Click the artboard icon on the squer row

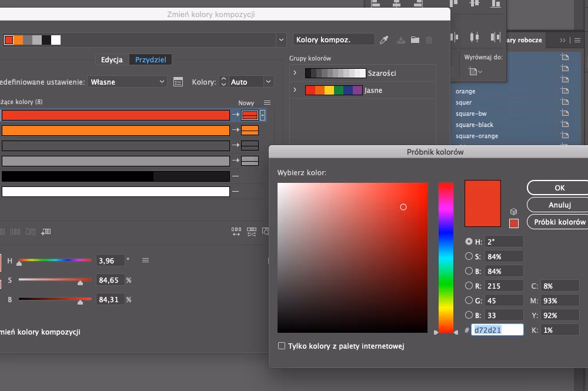pyautogui.click(x=564, y=102)
